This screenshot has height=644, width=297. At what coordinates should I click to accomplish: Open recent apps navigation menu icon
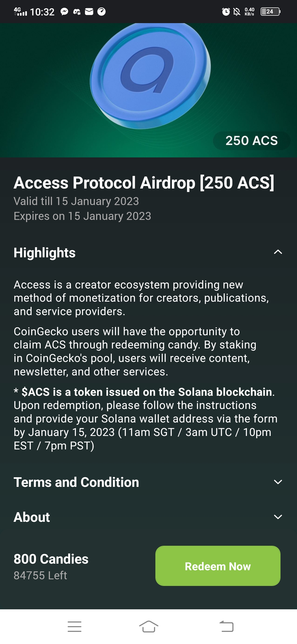tap(75, 627)
